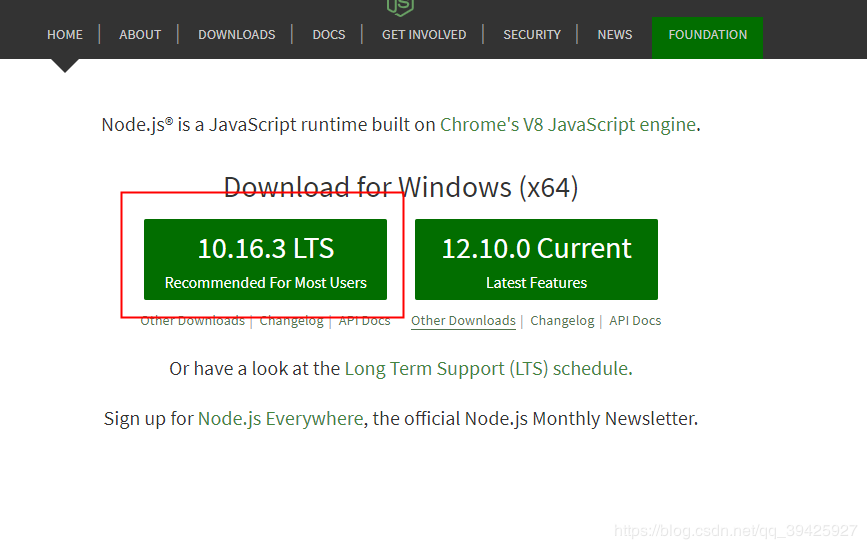Follow the Node.js Everywhere newsletter link
Screen dimensions: 867x549
tap(280, 419)
